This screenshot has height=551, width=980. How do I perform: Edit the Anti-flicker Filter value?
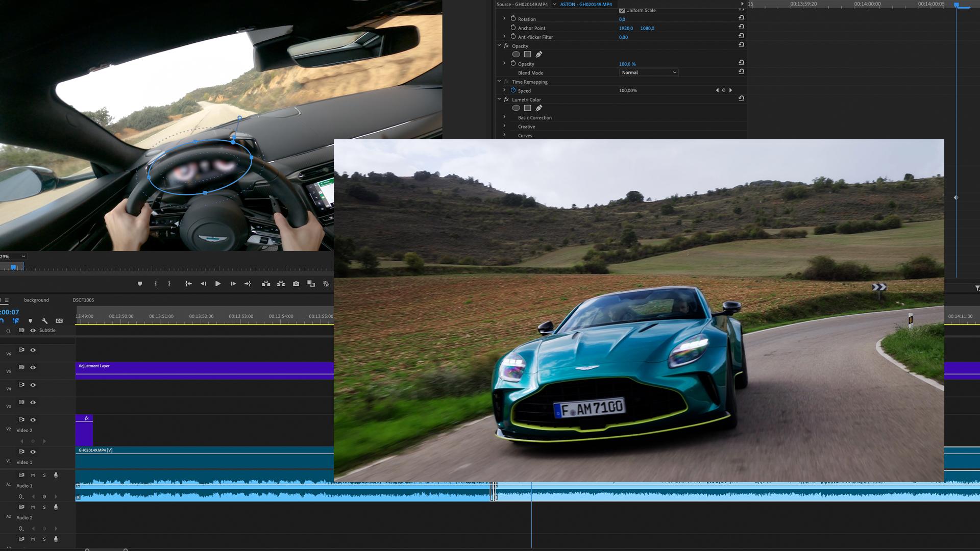[x=624, y=37]
